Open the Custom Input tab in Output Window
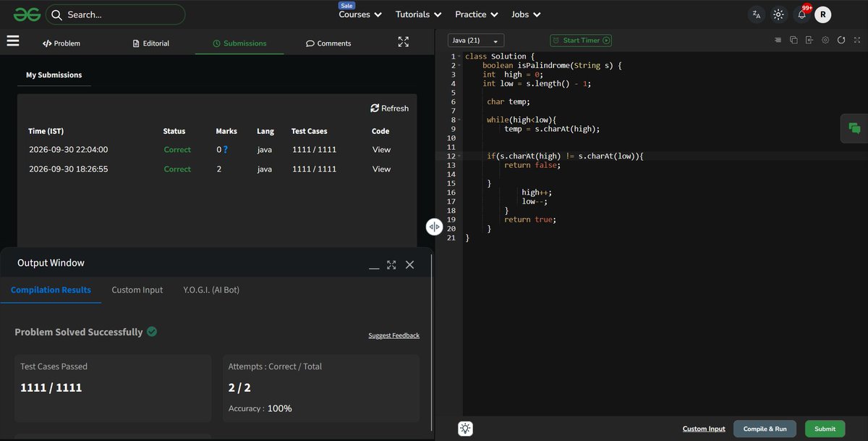Image resolution: width=868 pixels, height=441 pixels. (137, 290)
